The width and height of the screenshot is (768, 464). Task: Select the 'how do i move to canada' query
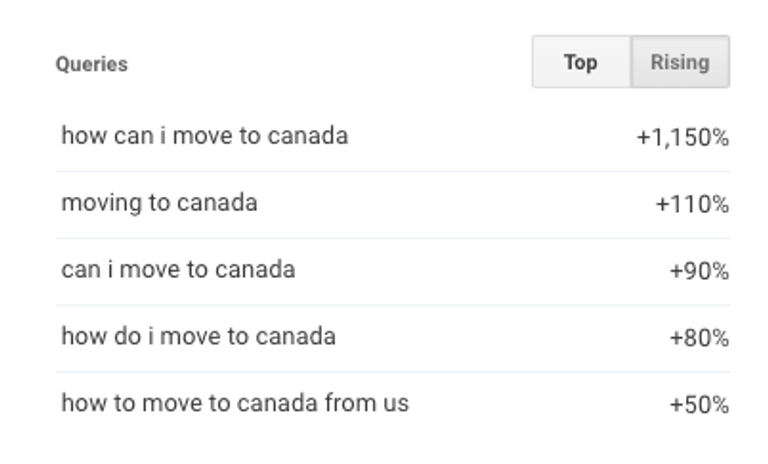point(198,337)
